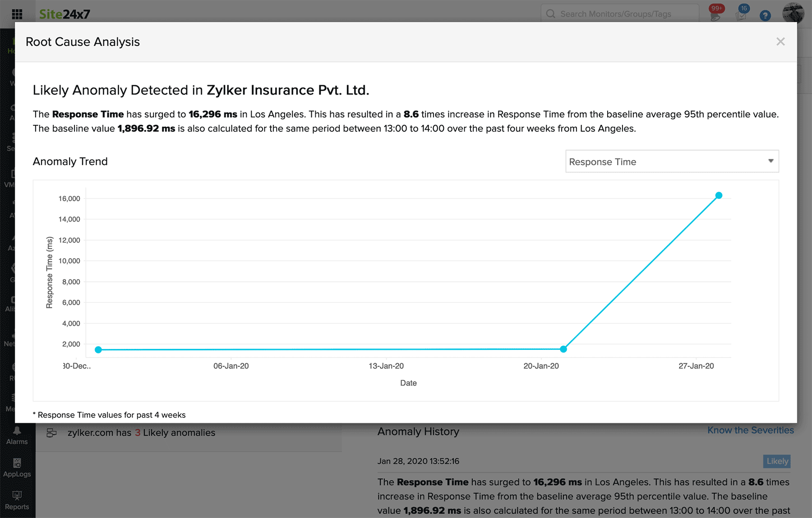Click the Response Time values for past 4 weeks note
The height and width of the screenshot is (518, 812).
point(109,415)
